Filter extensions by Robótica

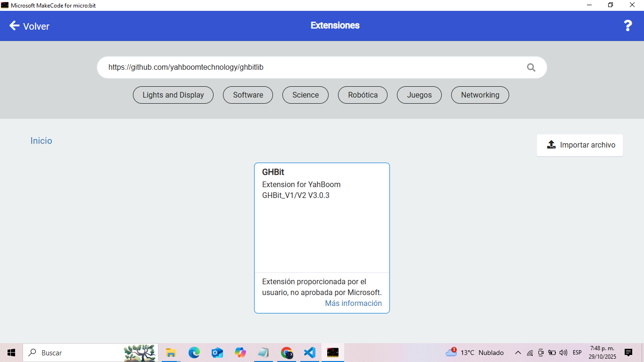pos(363,95)
